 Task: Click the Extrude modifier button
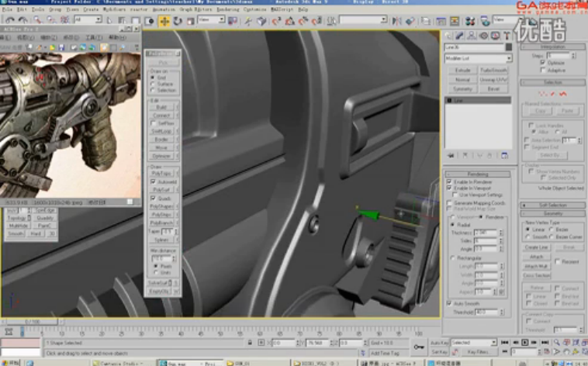462,71
